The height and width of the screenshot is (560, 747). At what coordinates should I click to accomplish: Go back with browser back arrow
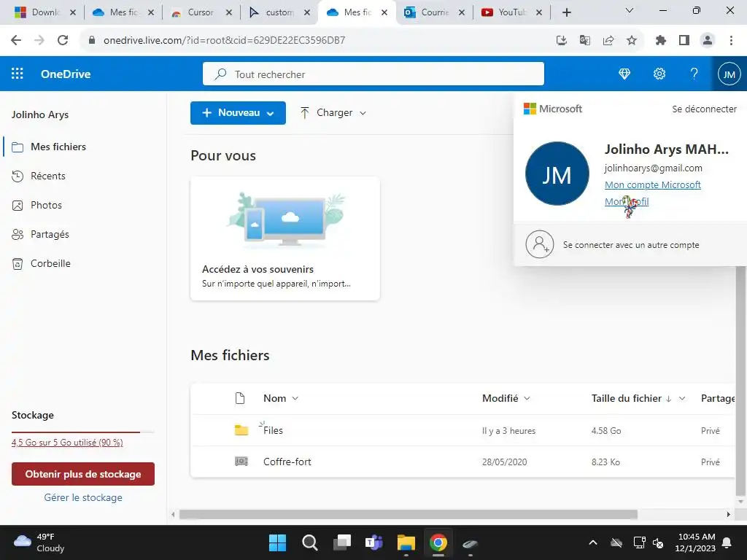point(16,40)
